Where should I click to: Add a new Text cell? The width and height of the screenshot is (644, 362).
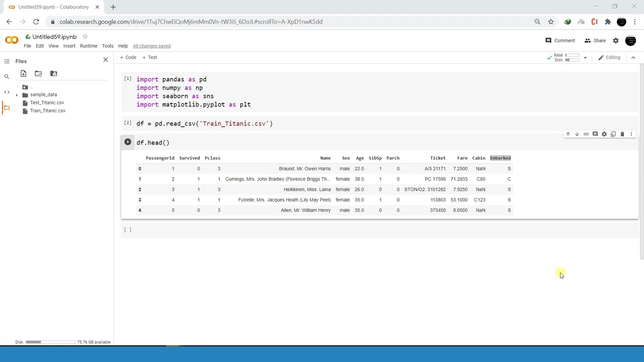(149, 57)
